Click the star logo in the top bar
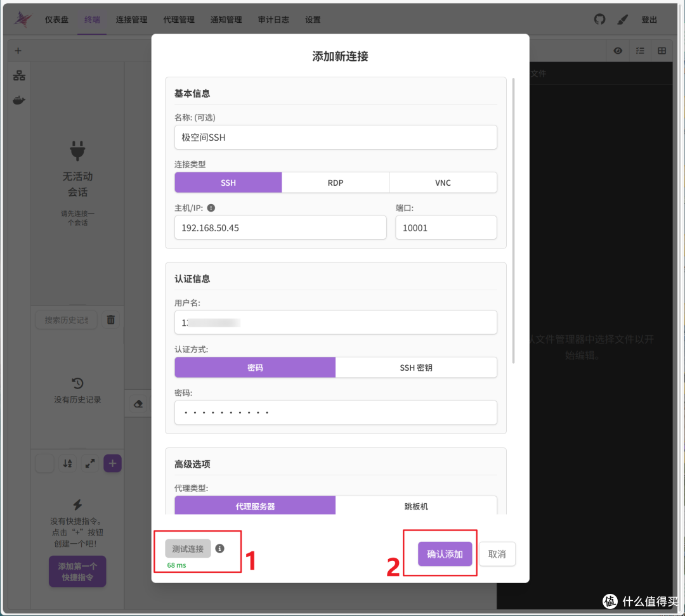This screenshot has height=616, width=685. point(23,19)
